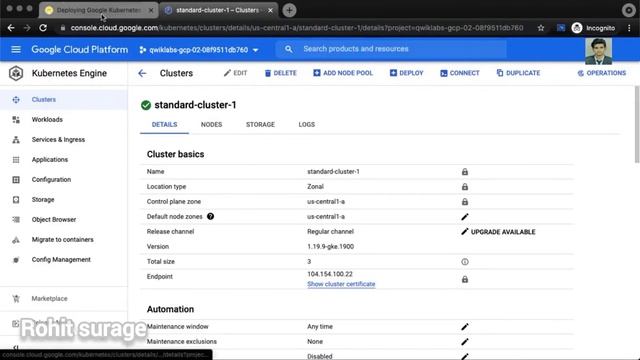Edit Default node zones pencil icon
This screenshot has height=360, width=640.
(x=464, y=217)
